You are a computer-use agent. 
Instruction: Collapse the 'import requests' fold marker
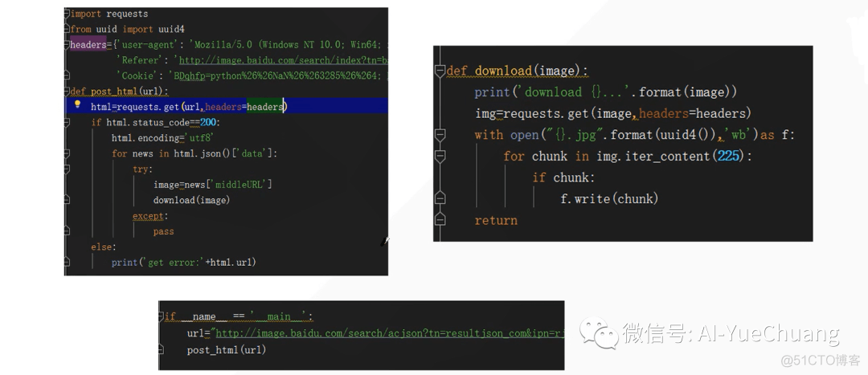pyautogui.click(x=68, y=14)
